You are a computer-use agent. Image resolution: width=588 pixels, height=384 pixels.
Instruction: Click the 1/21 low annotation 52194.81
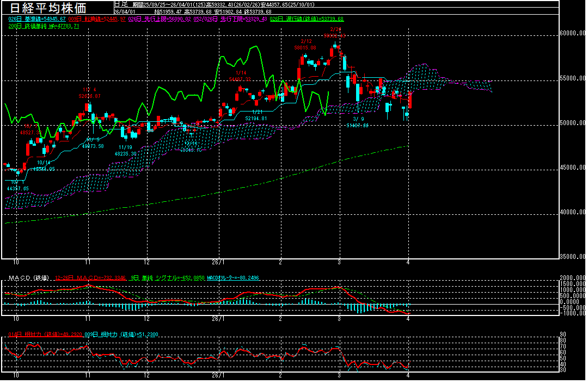[255, 118]
